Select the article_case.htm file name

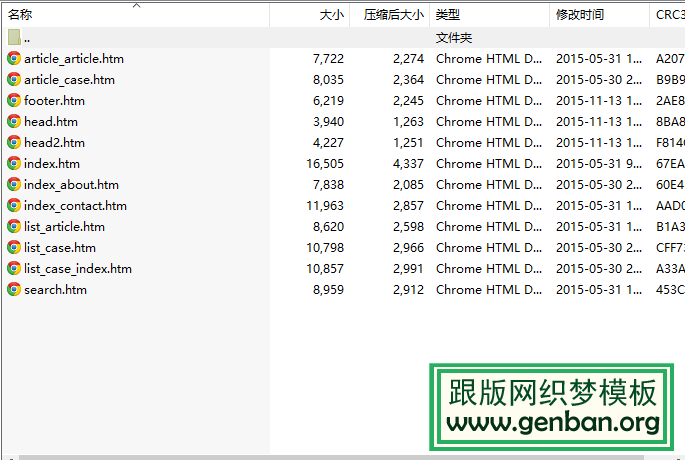pyautogui.click(x=69, y=80)
